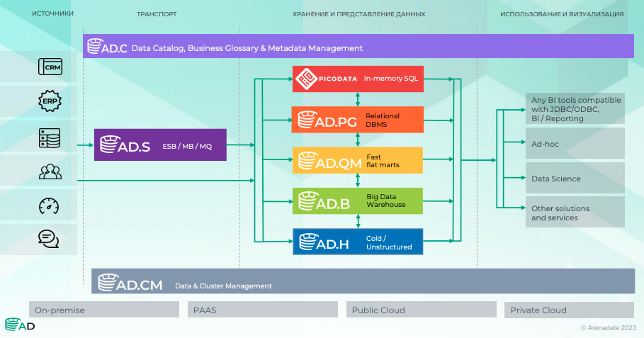Viewport: 644px width, 338px height.
Task: Open the Any BI tools compatible box
Action: coord(575,109)
